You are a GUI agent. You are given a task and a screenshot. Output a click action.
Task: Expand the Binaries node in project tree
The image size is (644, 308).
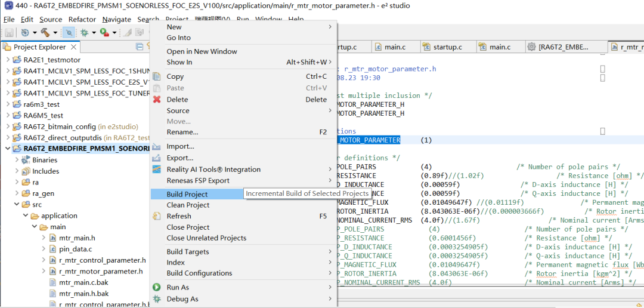[x=17, y=160]
